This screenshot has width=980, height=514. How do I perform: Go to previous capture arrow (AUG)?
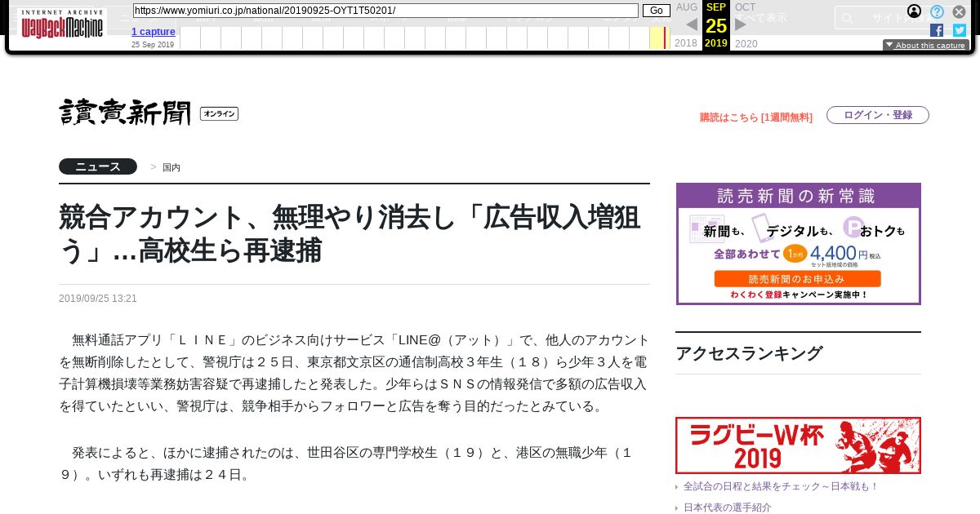692,24
